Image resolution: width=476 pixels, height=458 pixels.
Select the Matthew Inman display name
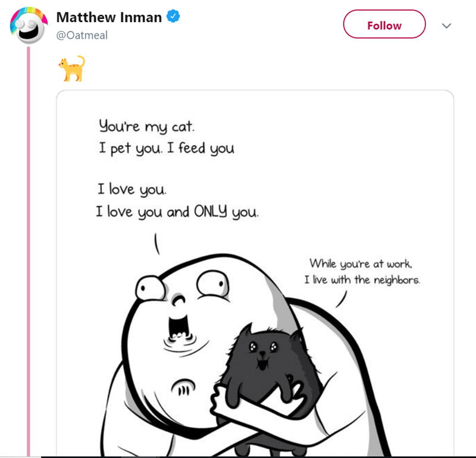109,17
